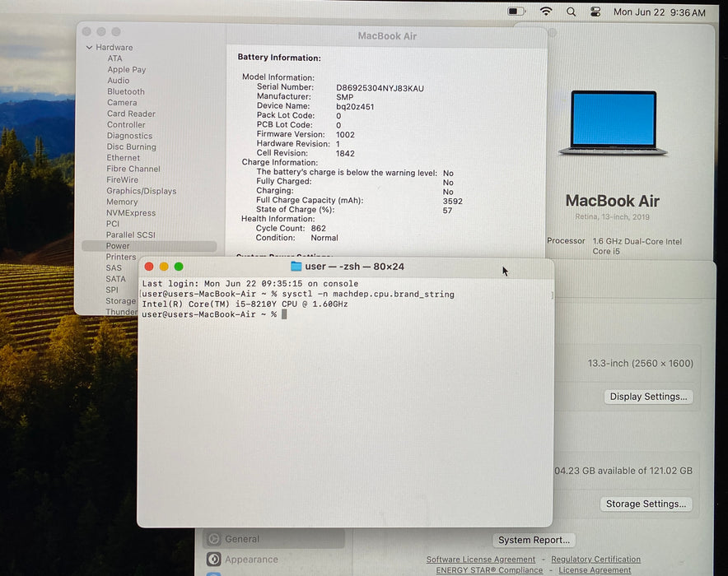Image resolution: width=728 pixels, height=576 pixels.
Task: Open the Wi-Fi status menu
Action: tap(546, 12)
